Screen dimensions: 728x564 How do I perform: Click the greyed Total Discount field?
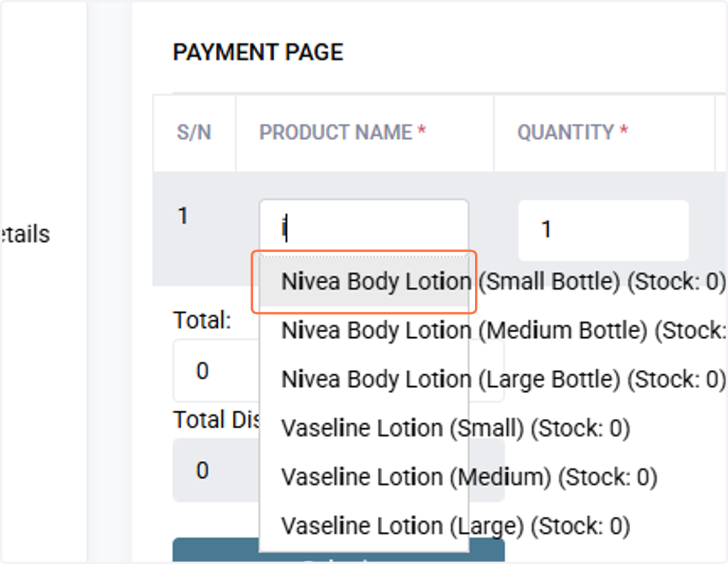click(216, 470)
